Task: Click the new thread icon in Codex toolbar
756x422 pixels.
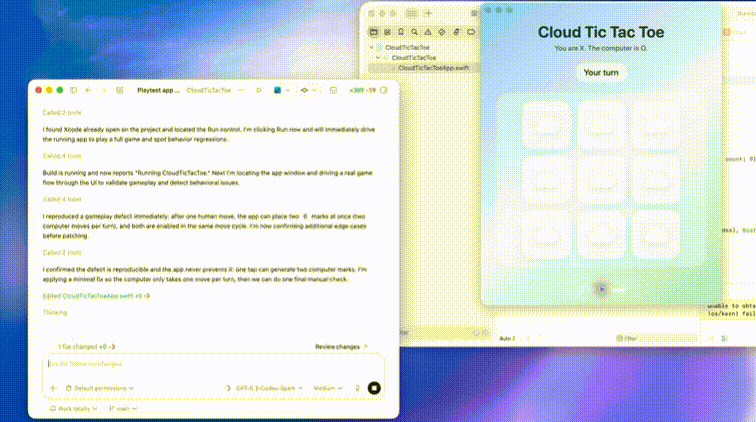Action: 120,90
